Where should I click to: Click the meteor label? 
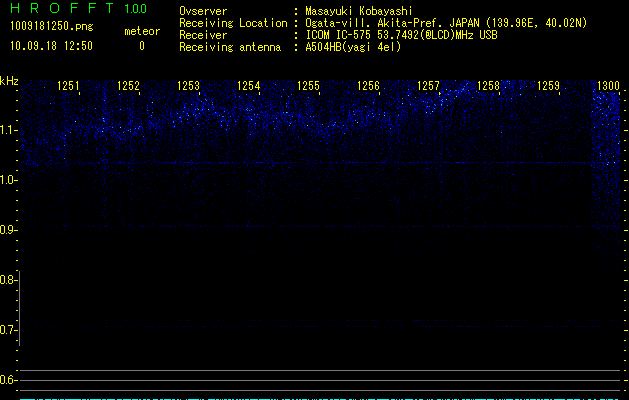pyautogui.click(x=142, y=31)
